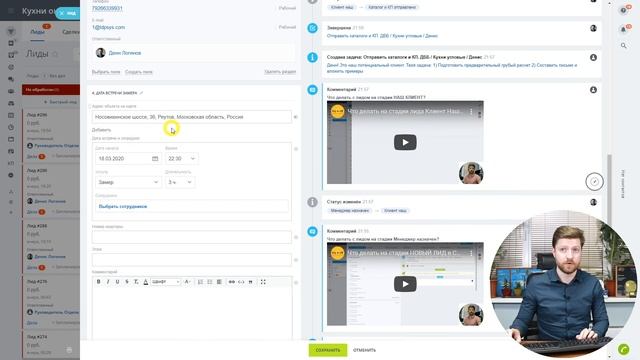Open the text color picker in editor
The height and width of the screenshot is (360, 640).
coord(145,282)
